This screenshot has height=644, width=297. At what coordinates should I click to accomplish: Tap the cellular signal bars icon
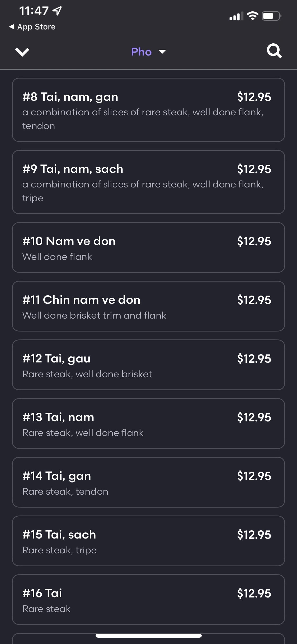(x=236, y=17)
